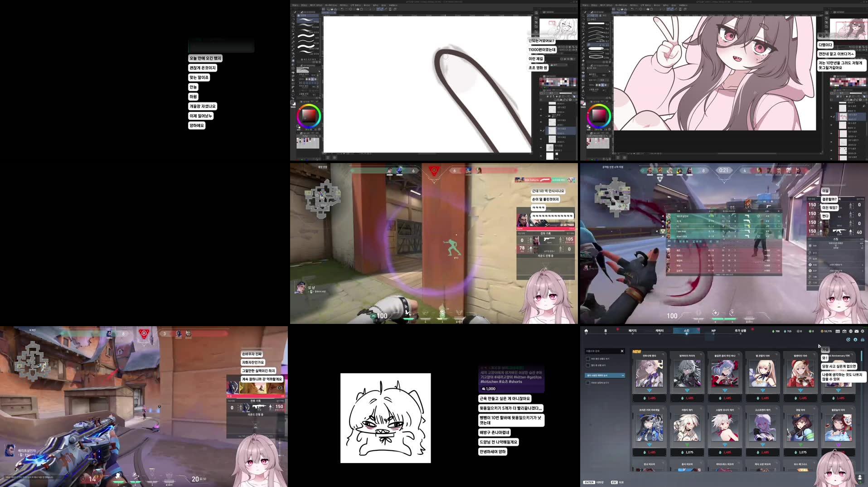Switch to the NP tab in the shop
Screen dimensions: 868x487
pyautogui.click(x=713, y=331)
